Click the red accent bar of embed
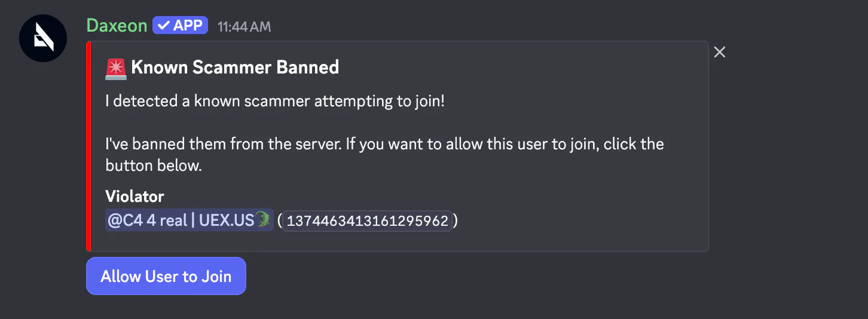The width and height of the screenshot is (868, 319). click(88, 146)
